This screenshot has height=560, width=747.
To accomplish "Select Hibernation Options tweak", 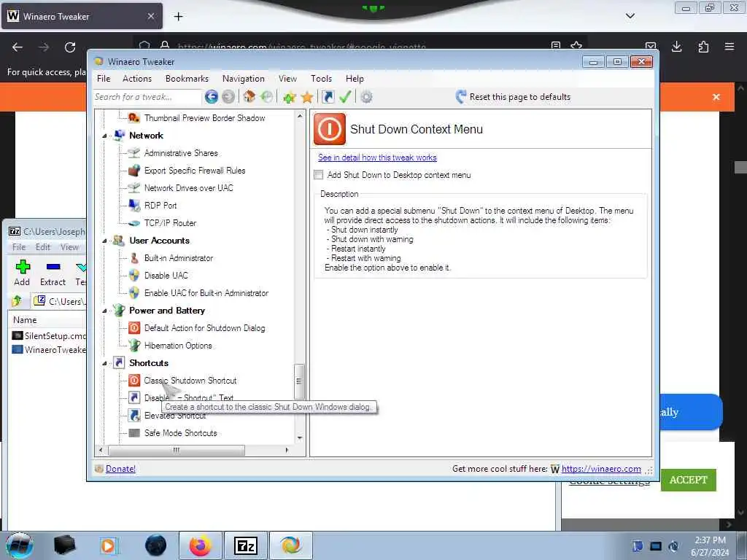I will pos(178,346).
